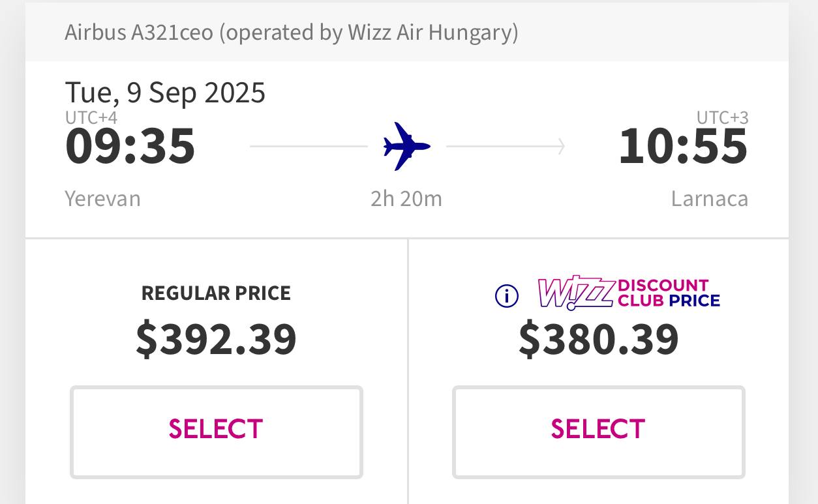Image resolution: width=818 pixels, height=504 pixels.
Task: Open the Discount Club info icon
Action: coord(507,296)
